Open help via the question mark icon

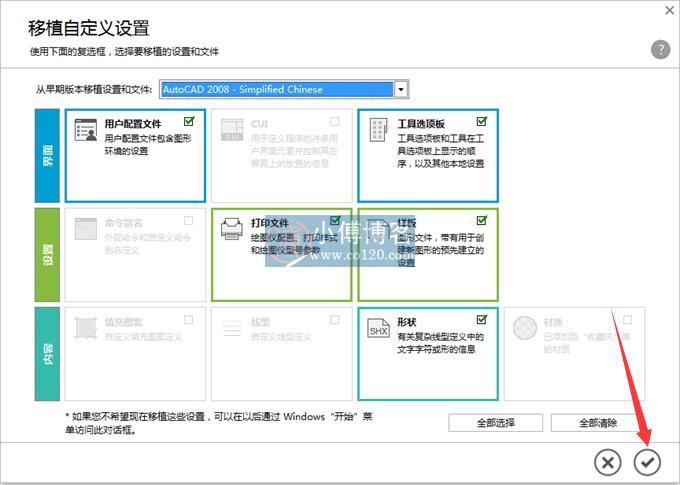pos(660,50)
